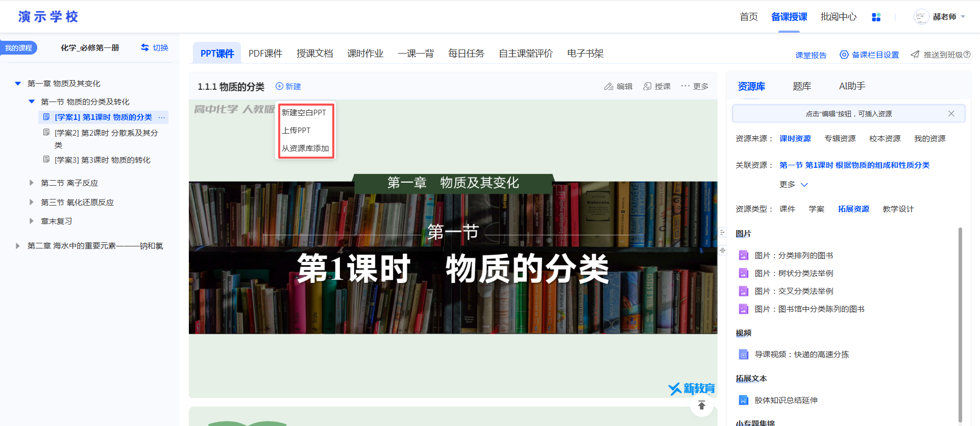The width and height of the screenshot is (980, 426).
Task: Click the 切换 switch-course icon
Action: coord(145,47)
